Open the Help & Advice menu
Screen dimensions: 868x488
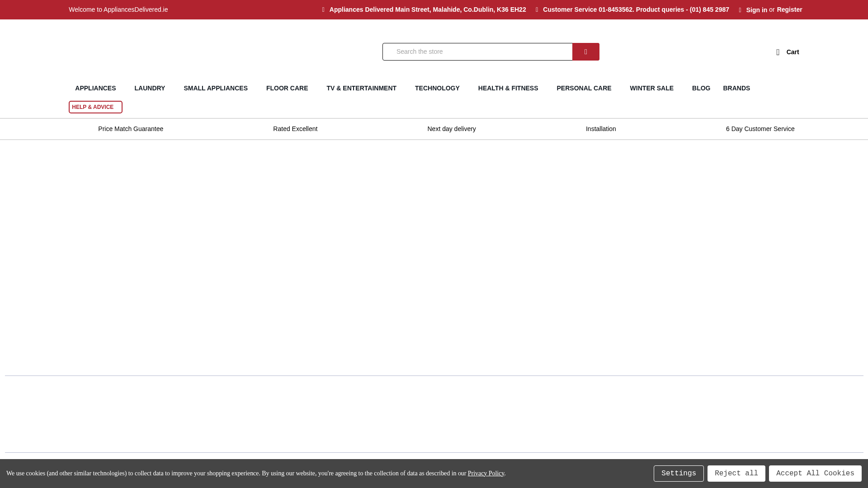pos(95,107)
